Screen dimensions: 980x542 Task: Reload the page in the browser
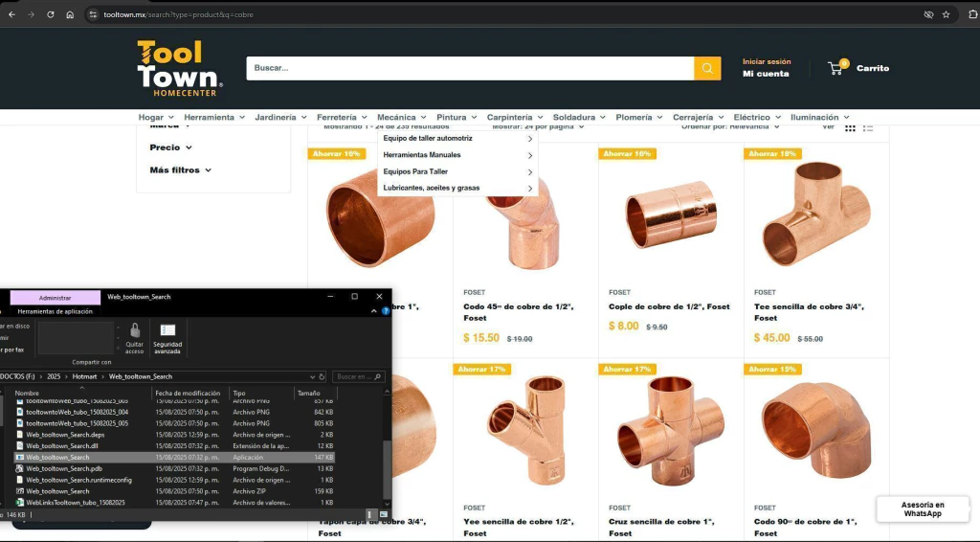coord(50,14)
